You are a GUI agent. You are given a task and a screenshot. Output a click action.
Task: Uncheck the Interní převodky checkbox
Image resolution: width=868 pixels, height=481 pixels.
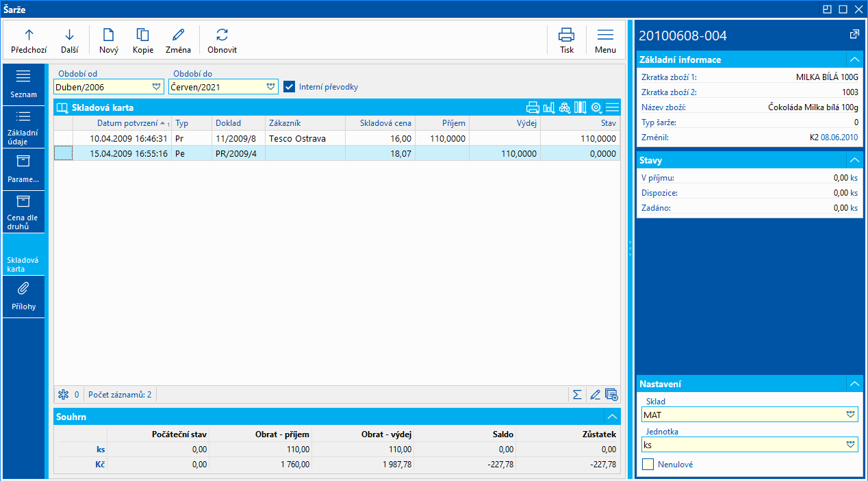[x=289, y=87]
